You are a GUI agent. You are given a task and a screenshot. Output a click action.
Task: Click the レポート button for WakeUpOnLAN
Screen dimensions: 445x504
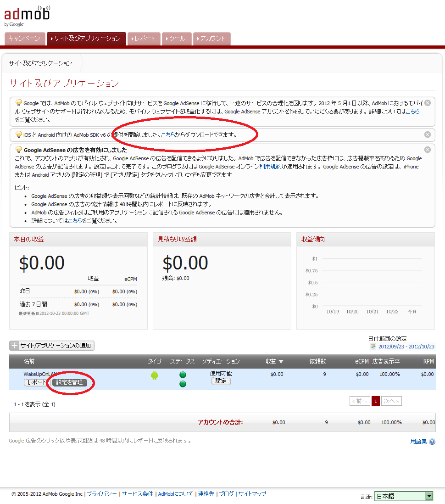(x=37, y=382)
